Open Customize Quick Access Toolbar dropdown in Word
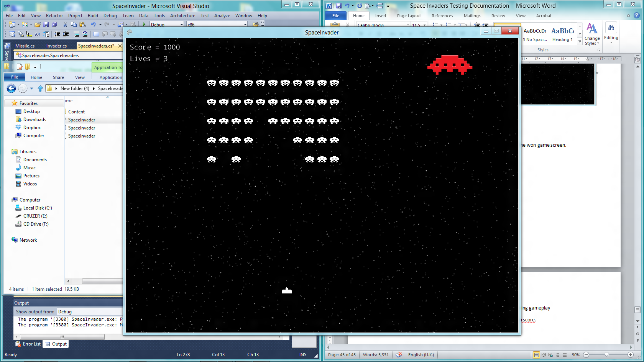 tap(388, 6)
